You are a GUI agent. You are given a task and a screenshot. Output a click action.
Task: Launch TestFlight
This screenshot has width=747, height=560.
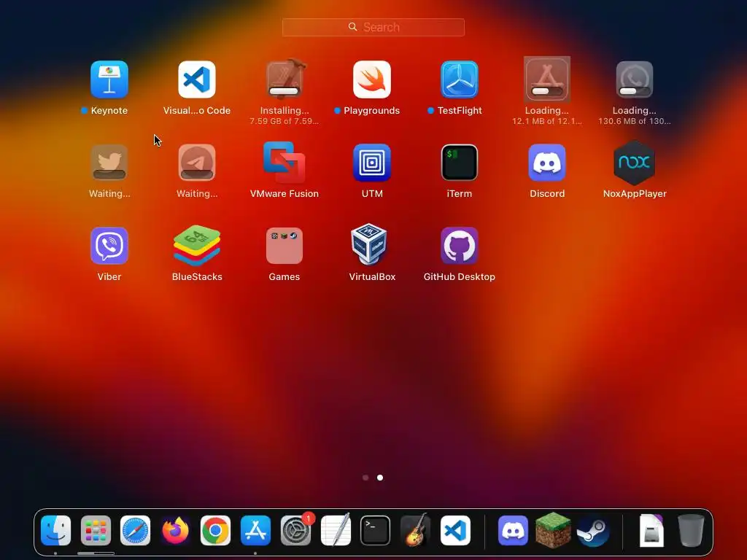pyautogui.click(x=460, y=79)
